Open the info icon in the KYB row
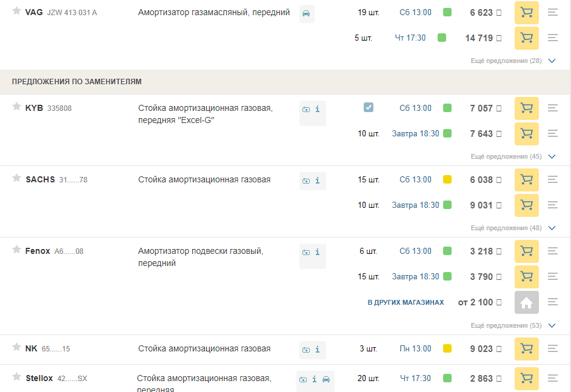Screen dimensions: 571x392 (x=318, y=109)
